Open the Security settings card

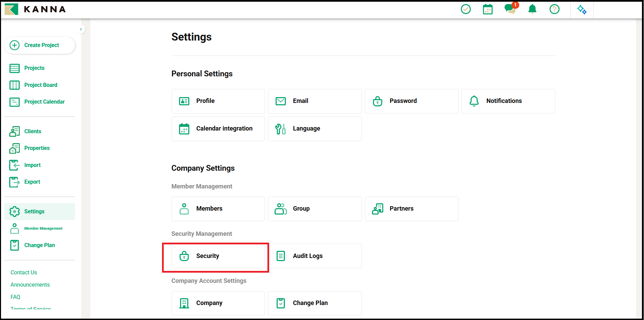point(218,256)
